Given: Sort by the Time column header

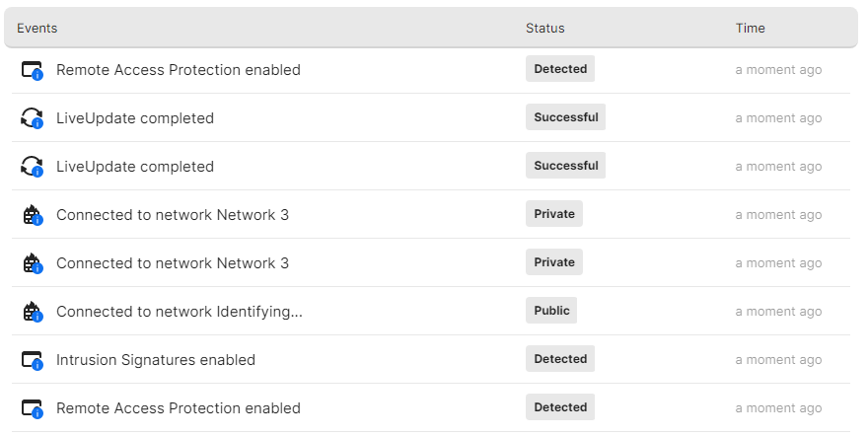Looking at the screenshot, I should pos(750,29).
